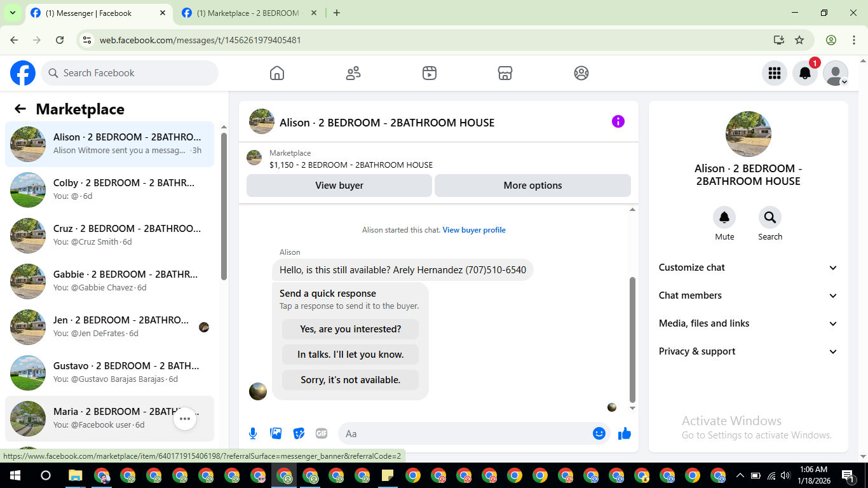Click the purple conversation information icon

point(618,121)
